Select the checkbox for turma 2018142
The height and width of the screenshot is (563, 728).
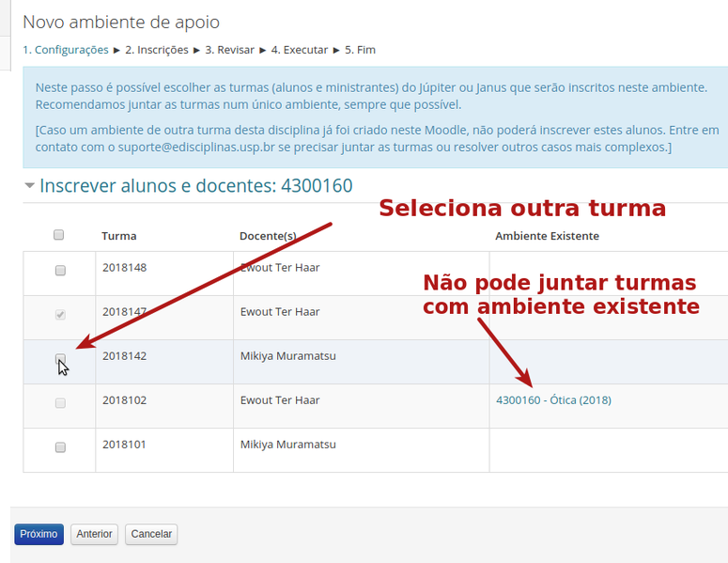point(60,359)
